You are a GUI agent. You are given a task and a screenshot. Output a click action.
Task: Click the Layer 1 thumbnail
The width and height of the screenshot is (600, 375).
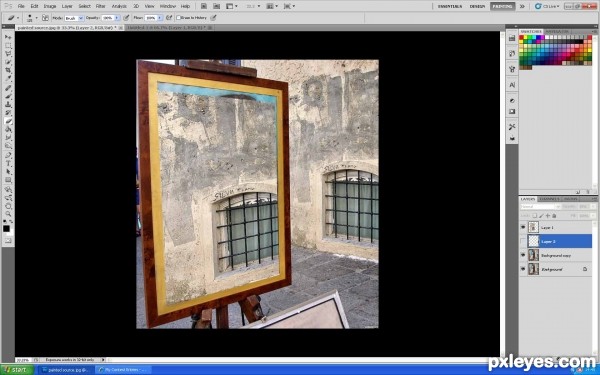pyautogui.click(x=533, y=227)
